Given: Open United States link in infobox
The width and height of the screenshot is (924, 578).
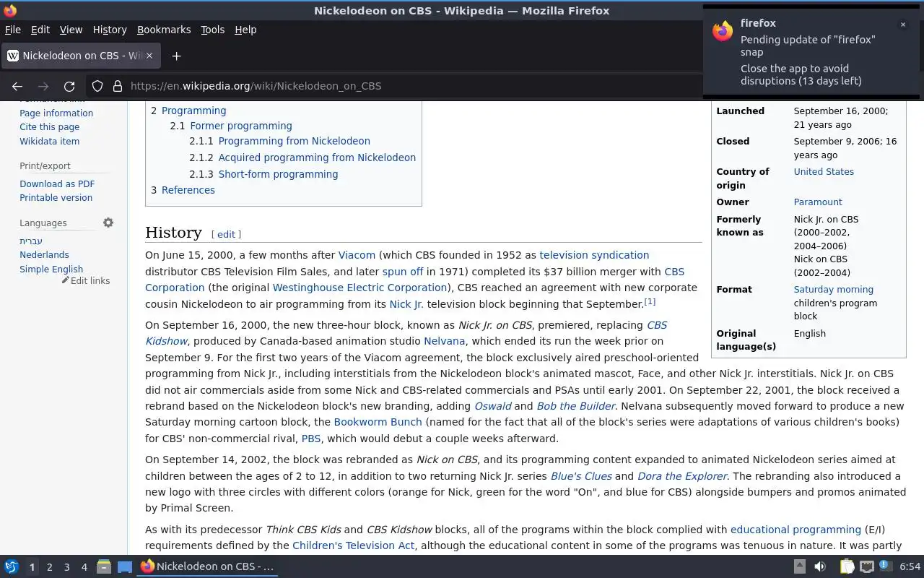Looking at the screenshot, I should (824, 172).
